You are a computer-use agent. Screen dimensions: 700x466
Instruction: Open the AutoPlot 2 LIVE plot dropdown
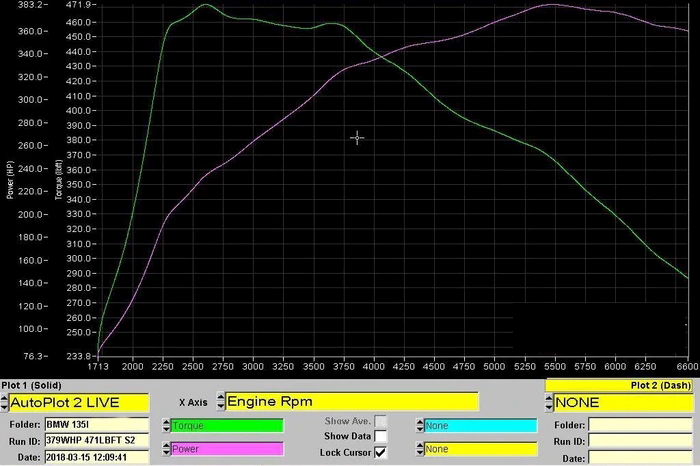78,402
